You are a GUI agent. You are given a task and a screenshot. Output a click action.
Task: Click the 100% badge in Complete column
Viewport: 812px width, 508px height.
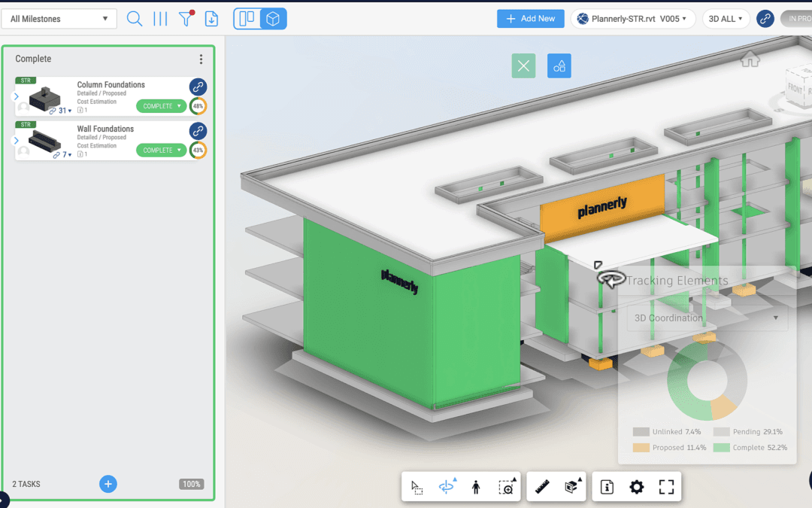pyautogui.click(x=192, y=484)
